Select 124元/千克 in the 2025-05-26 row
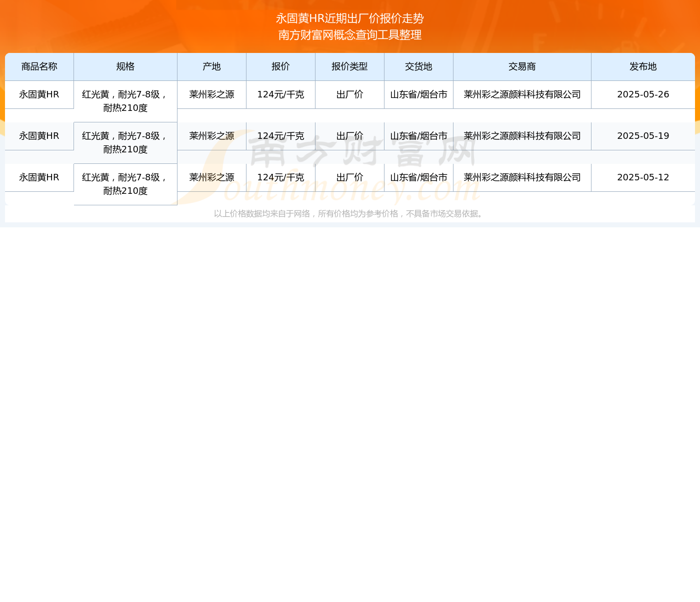The image size is (700, 602). 281,94
